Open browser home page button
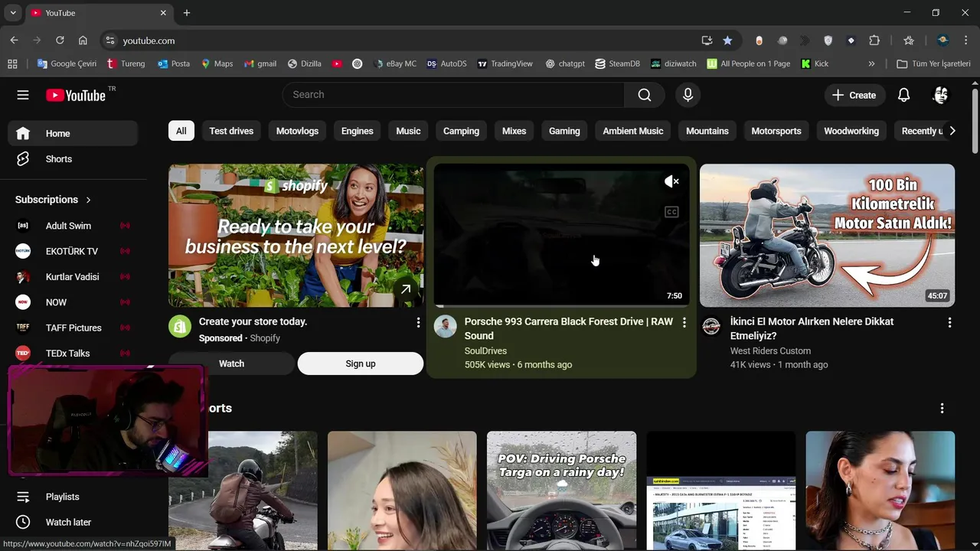The image size is (980, 551). (x=83, y=41)
